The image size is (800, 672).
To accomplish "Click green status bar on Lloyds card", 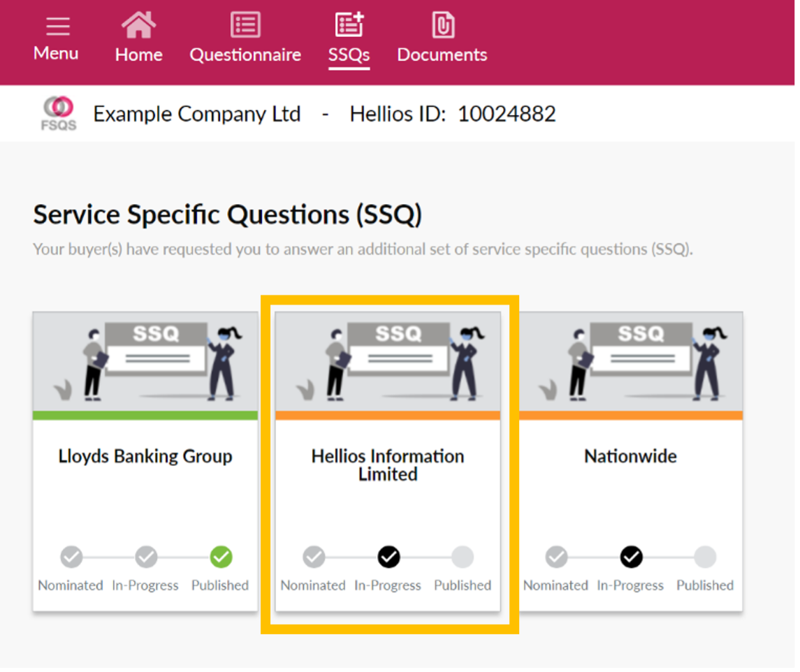I will [x=145, y=416].
